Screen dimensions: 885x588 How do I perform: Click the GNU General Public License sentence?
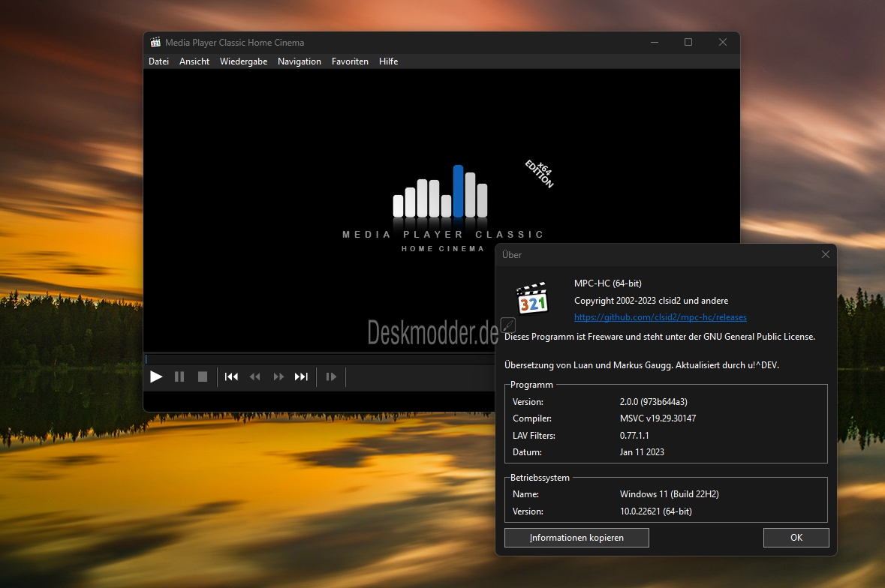point(660,337)
